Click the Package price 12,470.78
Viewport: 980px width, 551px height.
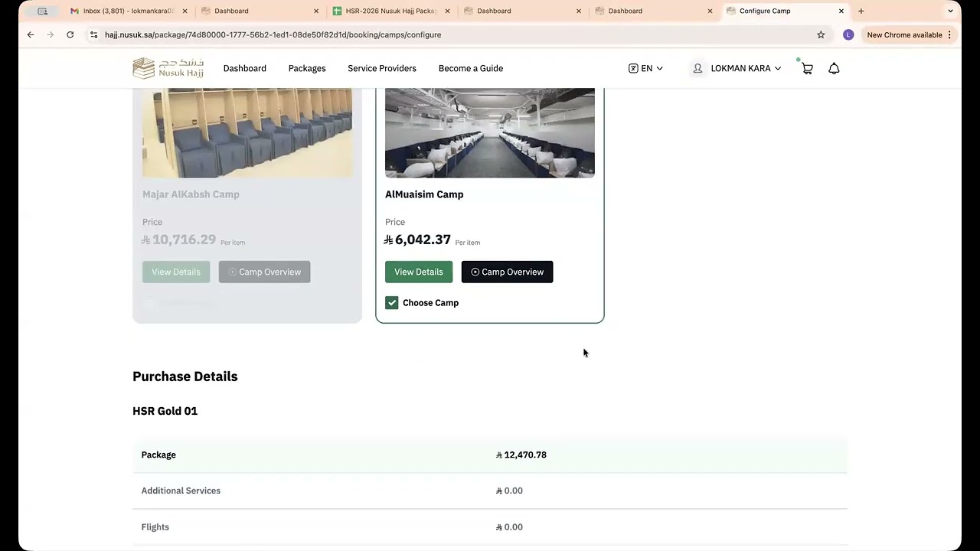pos(521,455)
